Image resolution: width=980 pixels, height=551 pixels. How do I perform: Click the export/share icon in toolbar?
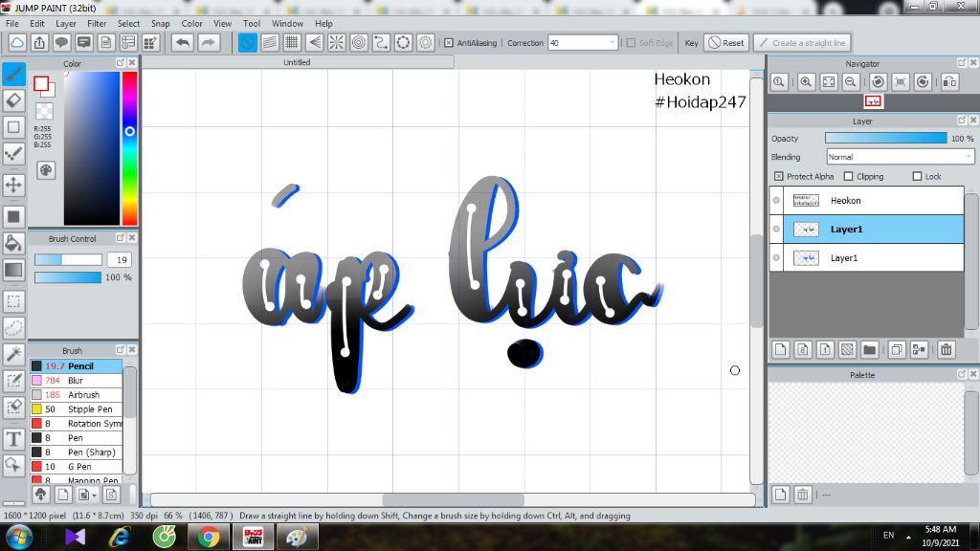39,42
